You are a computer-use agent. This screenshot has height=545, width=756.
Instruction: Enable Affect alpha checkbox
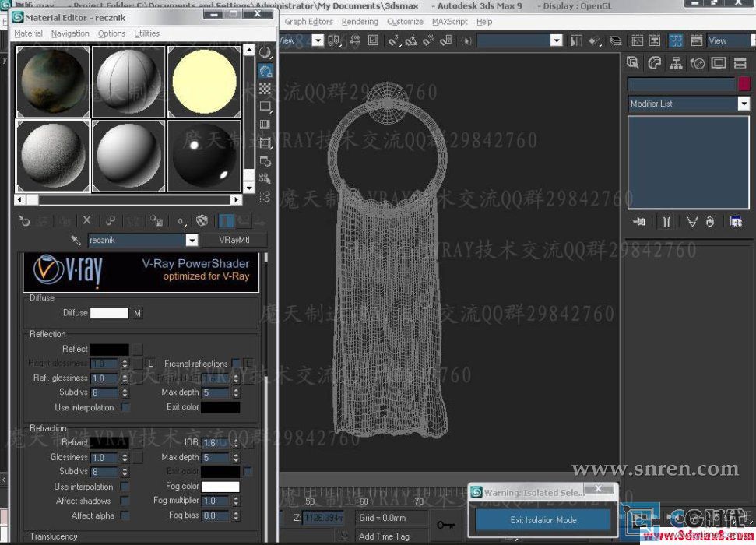[x=125, y=515]
